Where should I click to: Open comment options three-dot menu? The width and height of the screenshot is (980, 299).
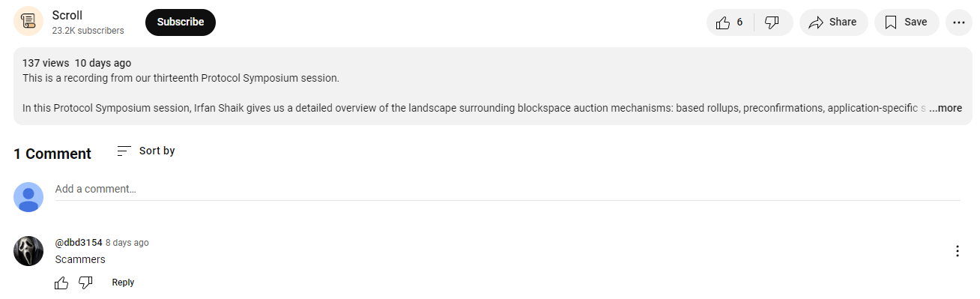957,251
